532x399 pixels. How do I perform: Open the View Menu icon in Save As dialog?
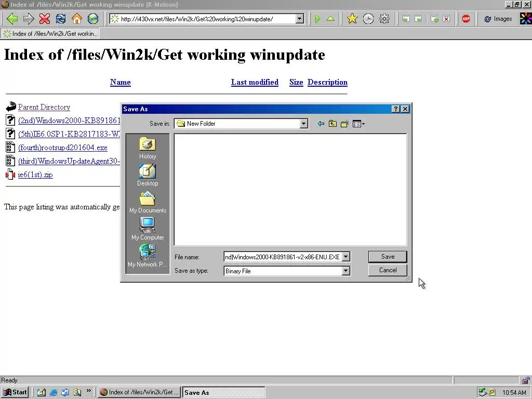(358, 124)
